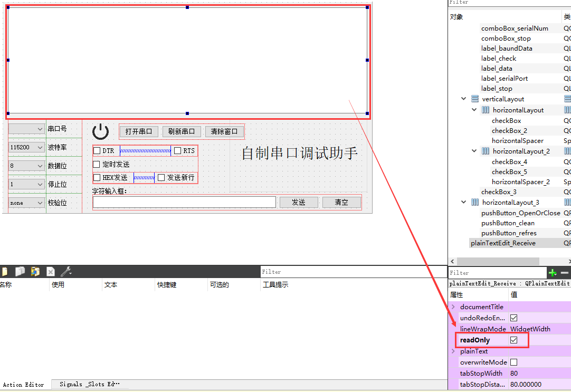Expand the plainText property
This screenshot has height=392, width=571.
coord(453,351)
